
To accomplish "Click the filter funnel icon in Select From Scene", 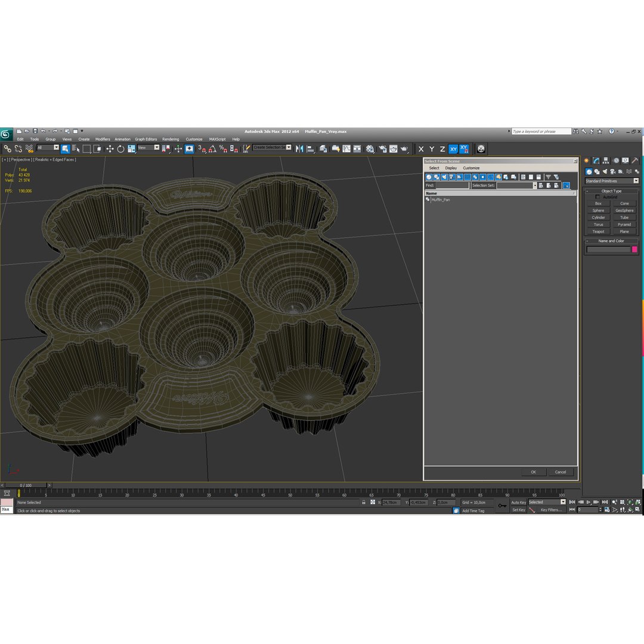I will (549, 177).
